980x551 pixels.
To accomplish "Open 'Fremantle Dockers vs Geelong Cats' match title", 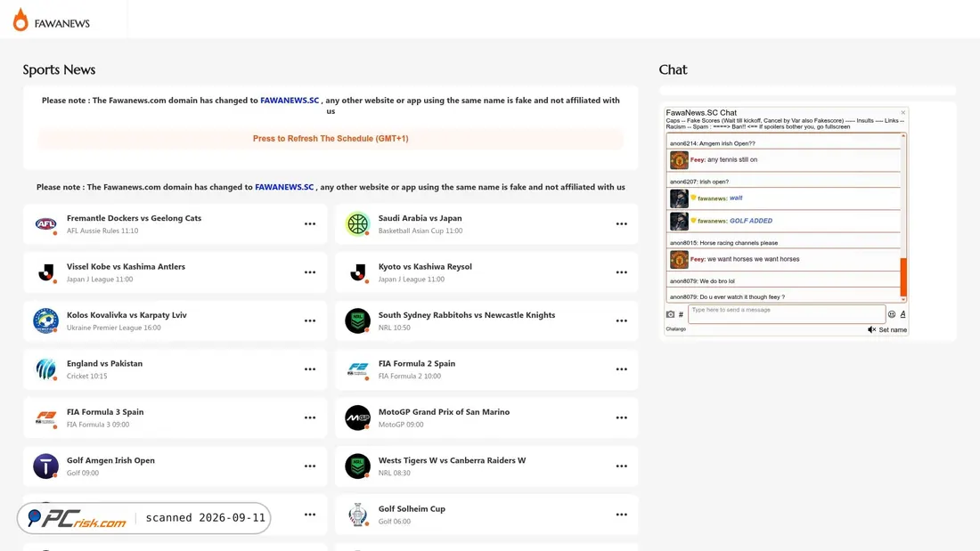I will tap(134, 218).
